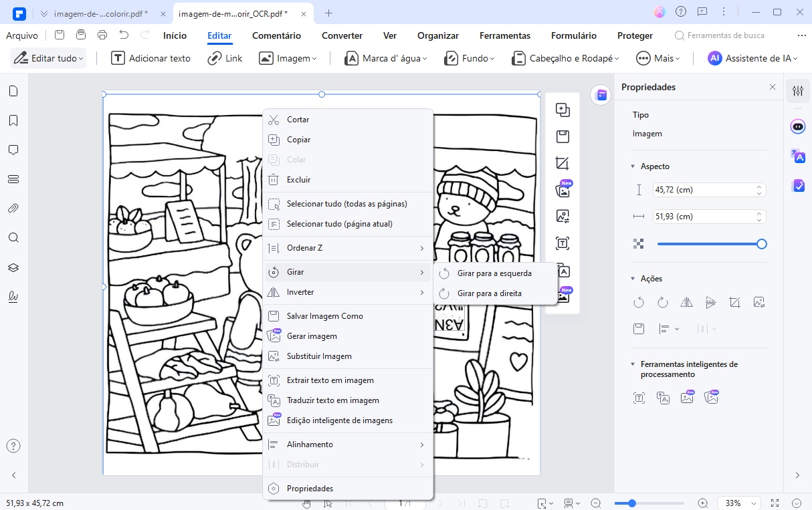Flip vertical icon under Ações
Screen dimensions: 812x510
(x=711, y=303)
